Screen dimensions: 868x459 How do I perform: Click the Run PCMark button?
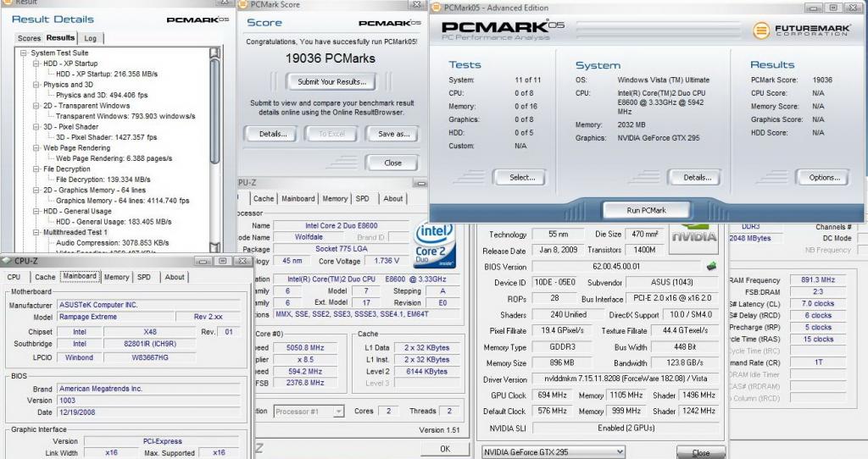tap(646, 211)
